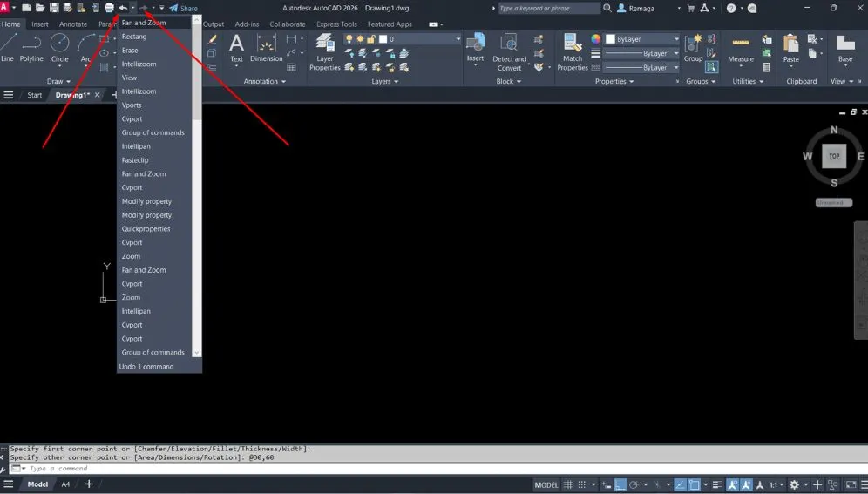Select the Measure utility tool
The height and width of the screenshot is (494, 868).
click(x=741, y=48)
